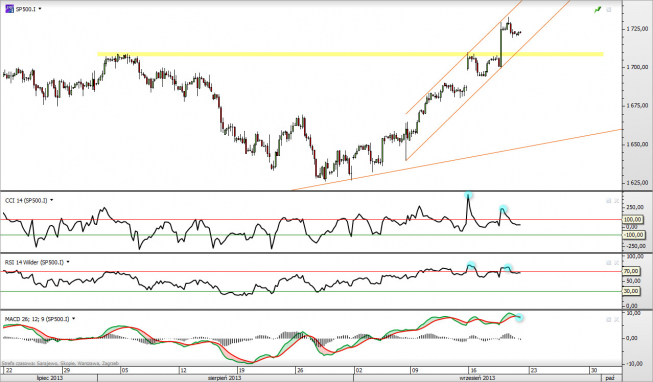
Task: Click the 1 725,00 price axis label
Action: tap(637, 29)
